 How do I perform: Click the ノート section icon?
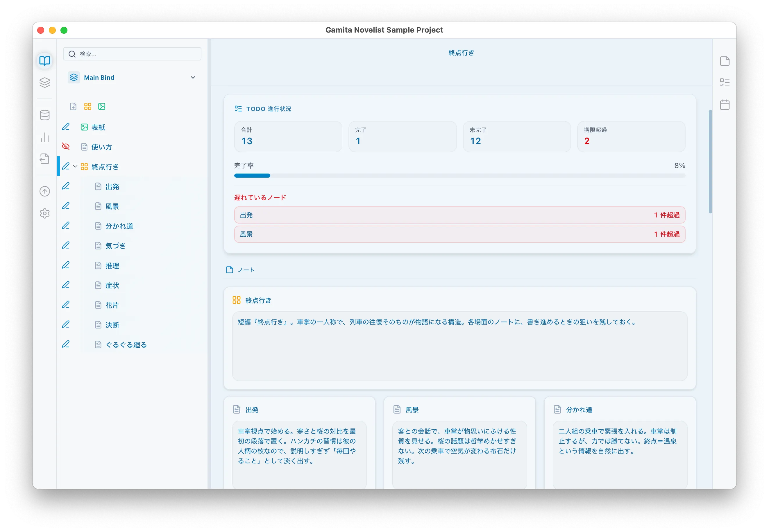(x=230, y=270)
